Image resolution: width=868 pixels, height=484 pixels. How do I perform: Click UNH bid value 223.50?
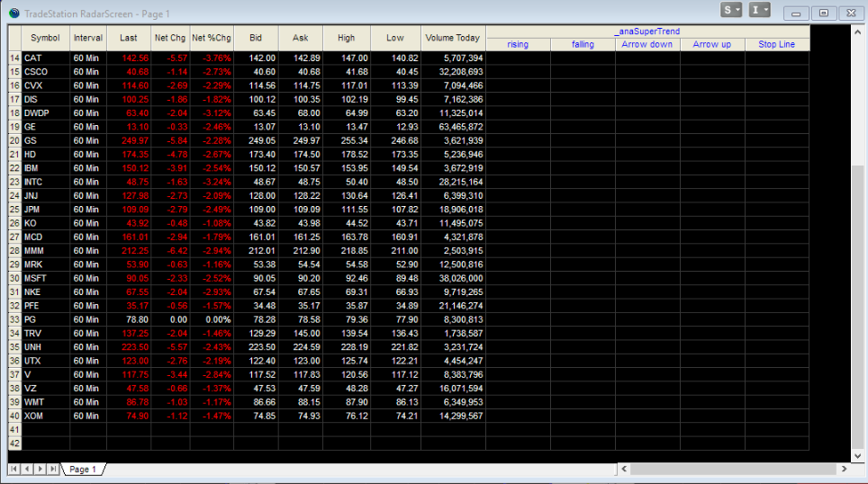tap(256, 347)
